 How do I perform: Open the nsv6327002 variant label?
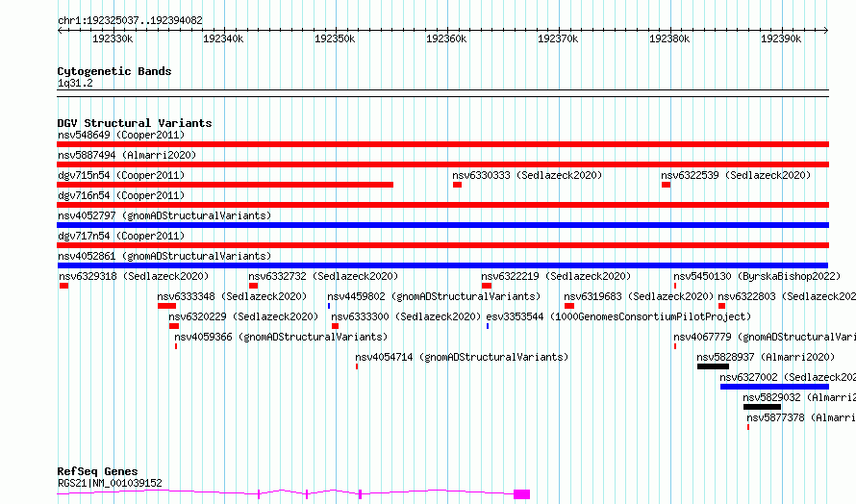coord(788,377)
